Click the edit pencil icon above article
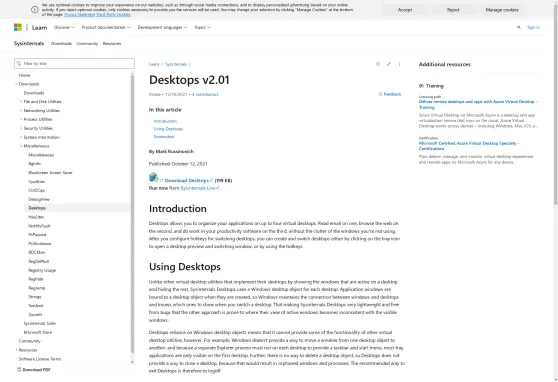558x382 pixels. coord(389,64)
